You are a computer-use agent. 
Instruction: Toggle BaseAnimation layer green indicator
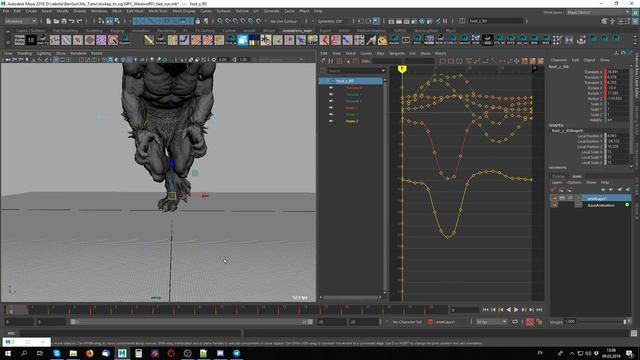click(627, 205)
